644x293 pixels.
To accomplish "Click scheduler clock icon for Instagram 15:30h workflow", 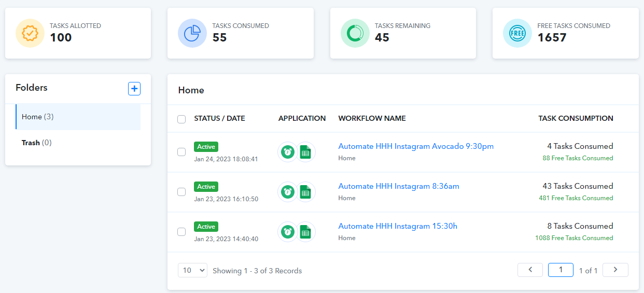I will click(288, 232).
